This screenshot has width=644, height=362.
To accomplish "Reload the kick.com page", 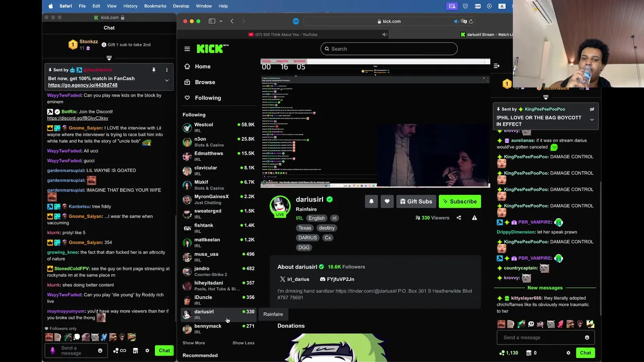I will 471,21.
